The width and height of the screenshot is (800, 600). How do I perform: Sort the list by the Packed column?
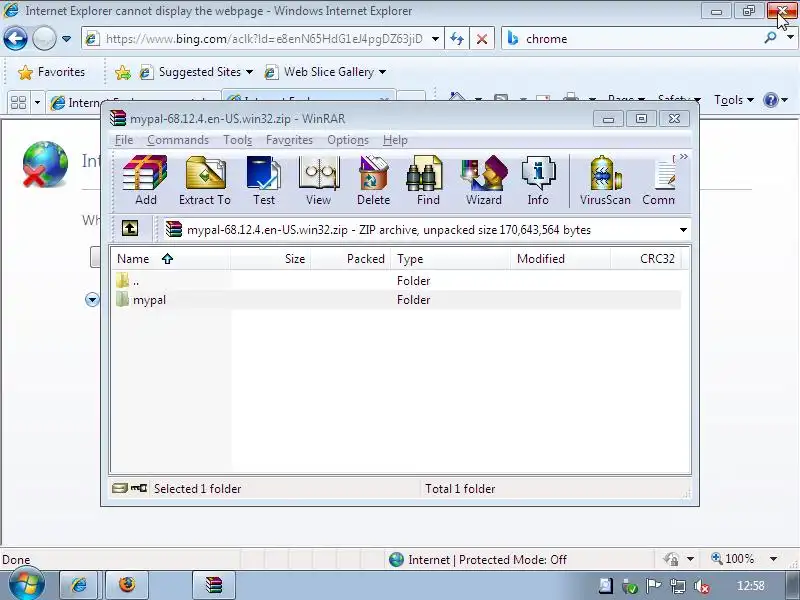pos(351,259)
